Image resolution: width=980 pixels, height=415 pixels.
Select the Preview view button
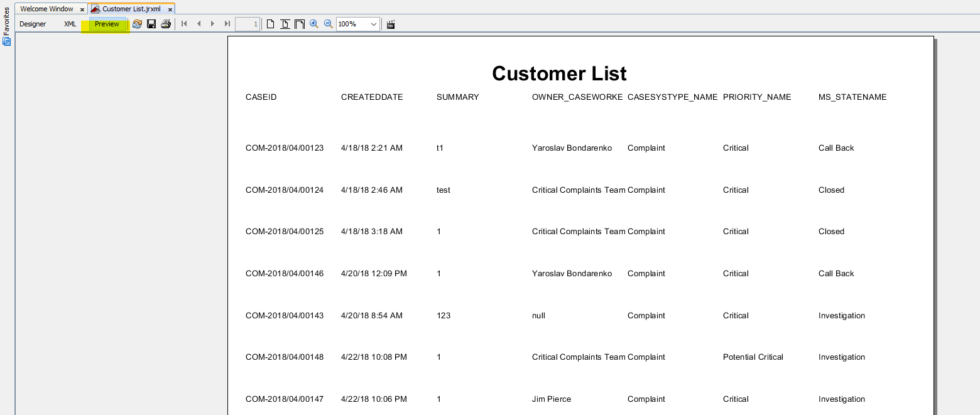[x=107, y=24]
